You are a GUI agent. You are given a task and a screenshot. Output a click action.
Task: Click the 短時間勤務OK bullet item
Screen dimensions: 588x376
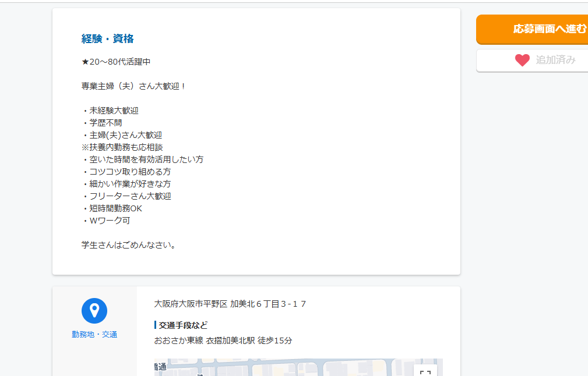pos(115,208)
